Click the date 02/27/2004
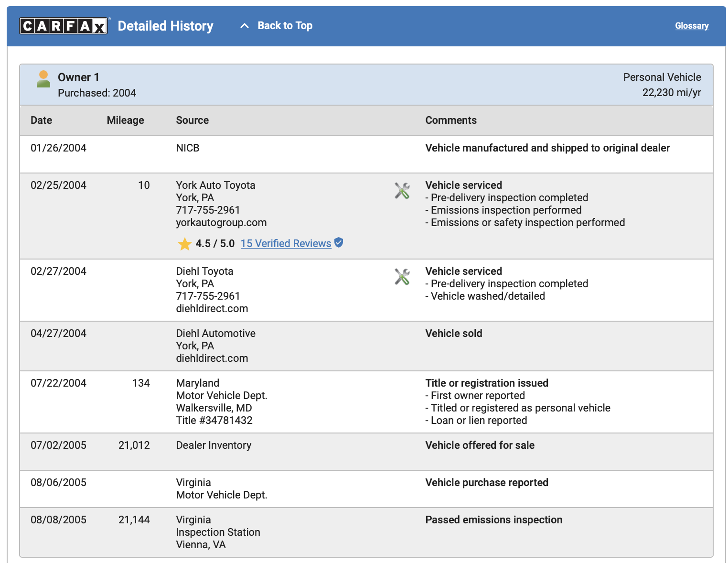The height and width of the screenshot is (563, 728). [x=58, y=271]
